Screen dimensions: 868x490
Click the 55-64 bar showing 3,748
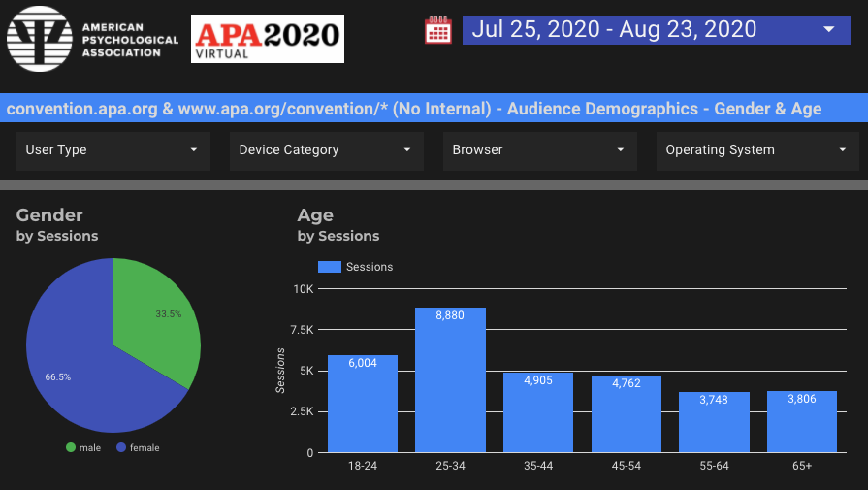(x=714, y=422)
